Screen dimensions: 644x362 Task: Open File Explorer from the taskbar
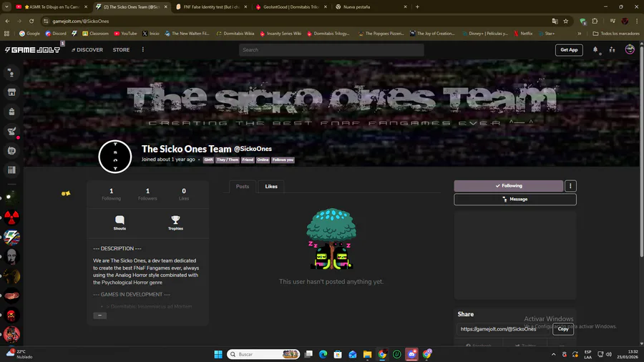pos(367,354)
